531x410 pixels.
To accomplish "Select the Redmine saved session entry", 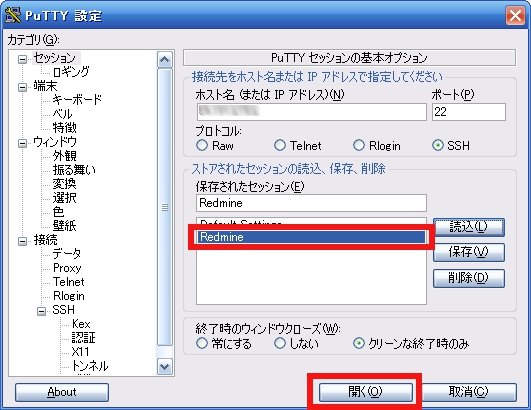I will point(311,237).
